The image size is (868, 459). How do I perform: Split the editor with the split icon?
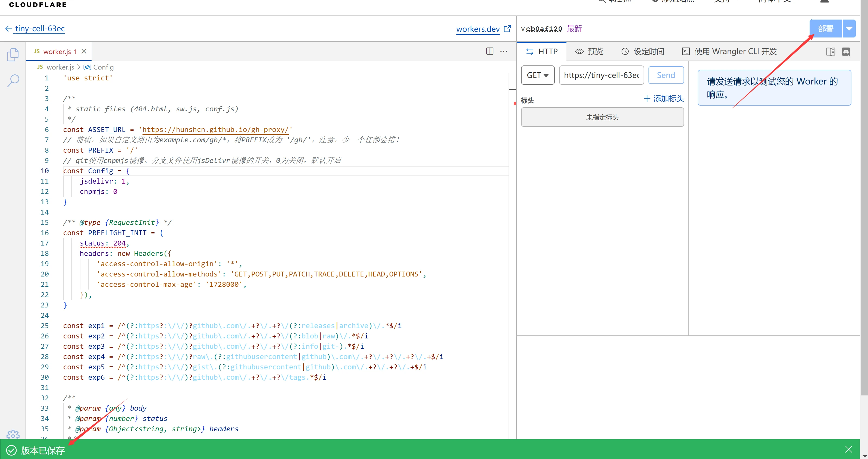pyautogui.click(x=490, y=51)
